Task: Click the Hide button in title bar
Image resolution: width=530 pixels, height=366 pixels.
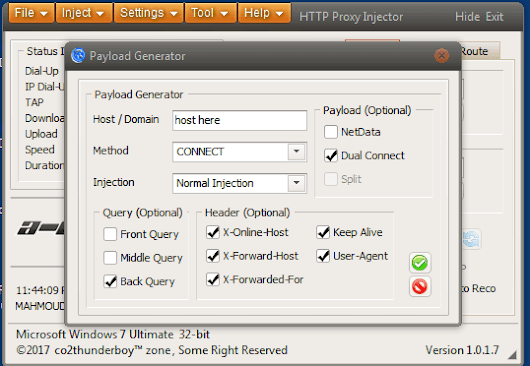Action: [467, 17]
